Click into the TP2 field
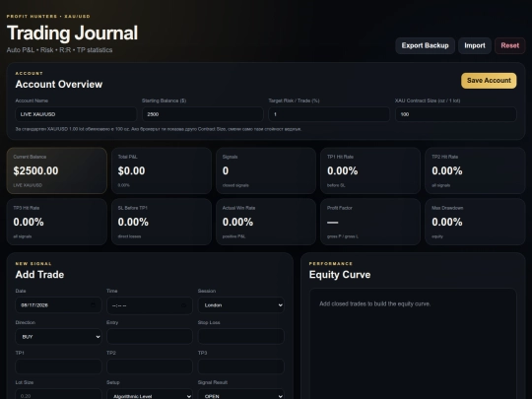532x399 pixels. [150, 366]
